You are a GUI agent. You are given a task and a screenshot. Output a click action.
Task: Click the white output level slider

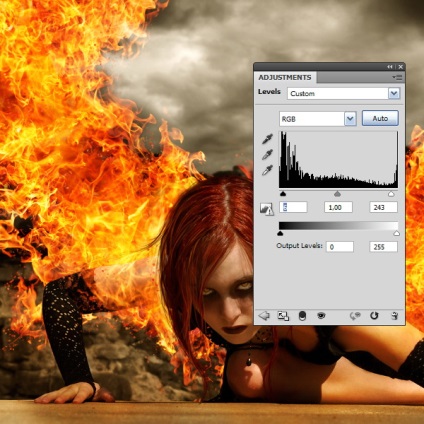(396, 233)
